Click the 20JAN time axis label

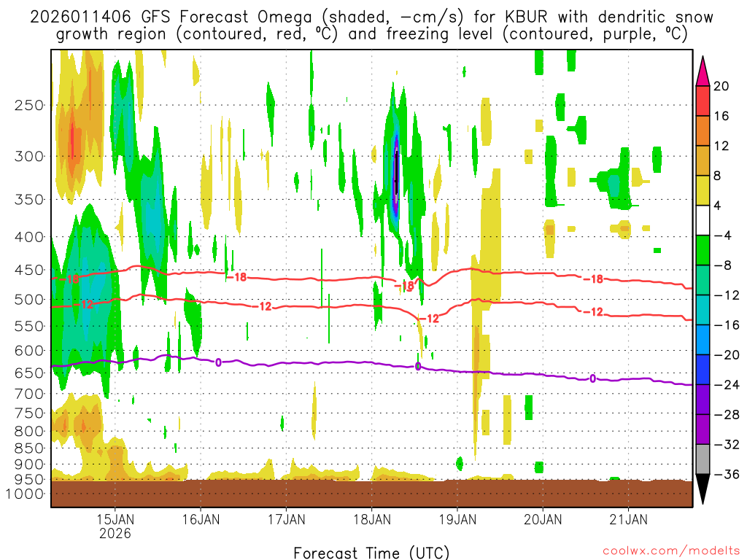[543, 519]
